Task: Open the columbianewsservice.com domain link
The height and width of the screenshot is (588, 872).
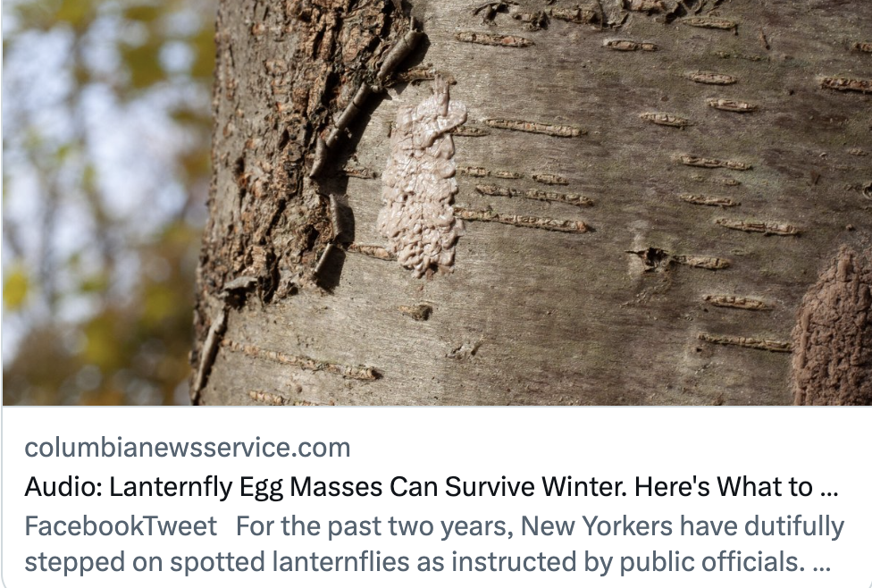Action: (188, 447)
